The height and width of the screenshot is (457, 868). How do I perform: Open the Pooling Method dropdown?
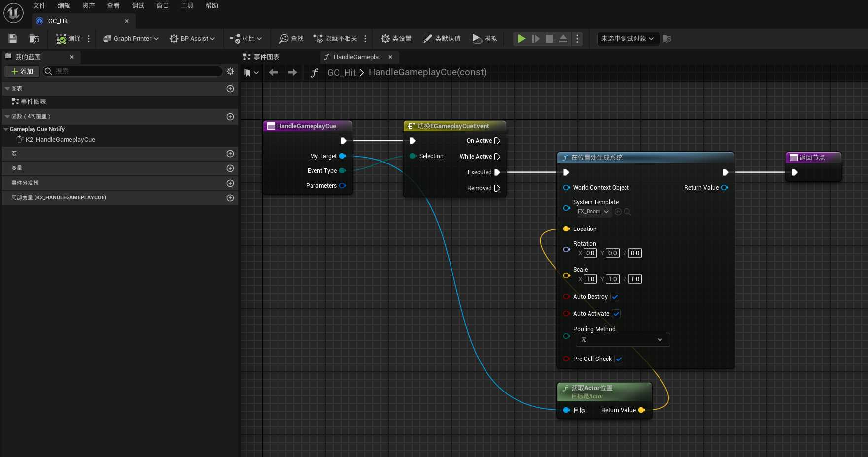click(623, 340)
